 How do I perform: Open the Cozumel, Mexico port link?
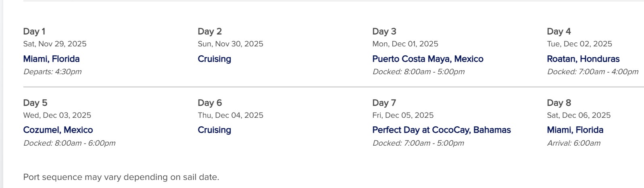[58, 130]
